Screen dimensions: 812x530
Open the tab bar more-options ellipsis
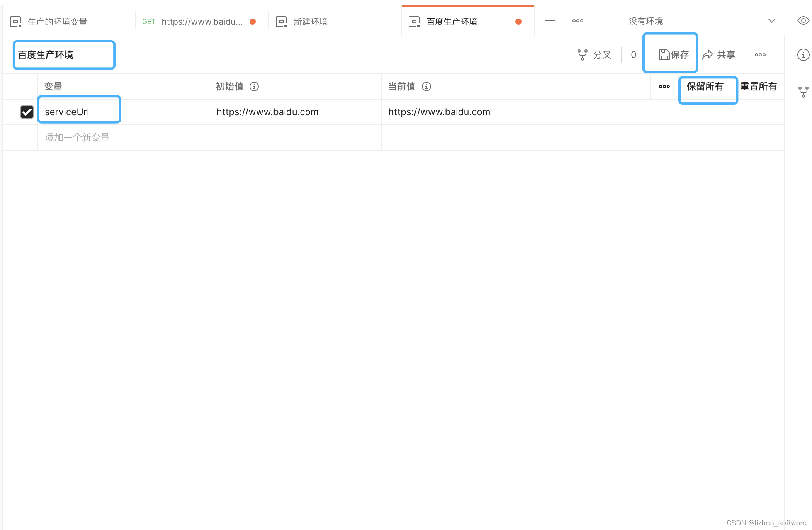click(578, 21)
